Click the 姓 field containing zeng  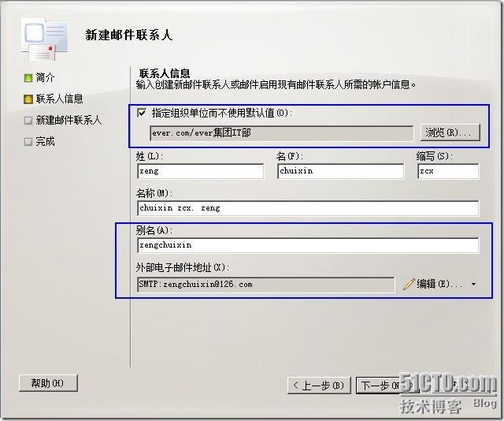pos(200,171)
